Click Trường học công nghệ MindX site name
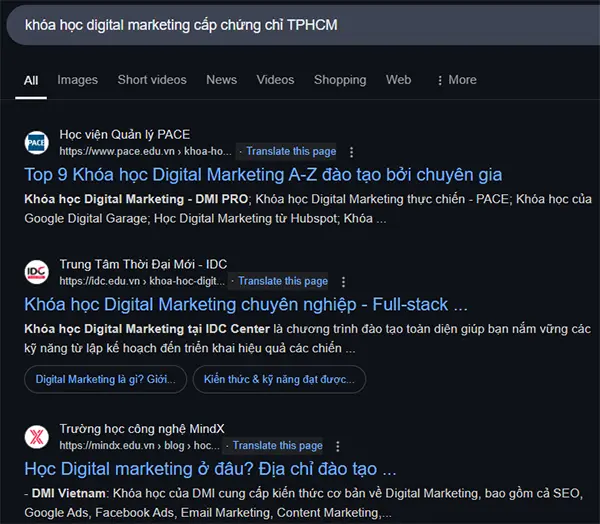The image size is (600, 524). 142,429
